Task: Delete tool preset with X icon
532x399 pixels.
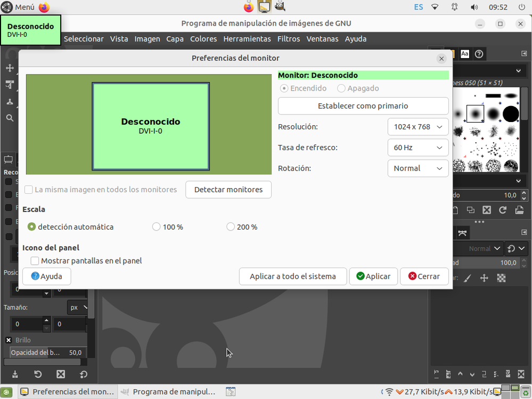Action: pos(61,374)
